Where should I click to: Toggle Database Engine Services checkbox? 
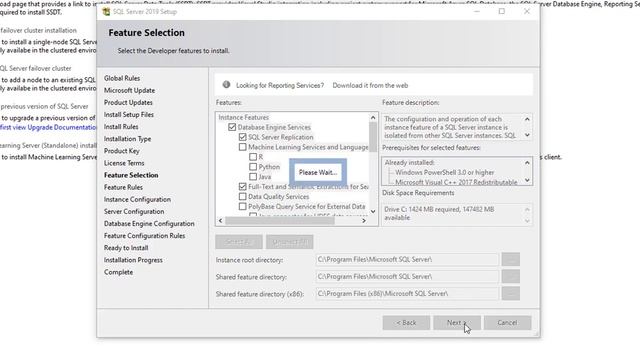tap(232, 127)
